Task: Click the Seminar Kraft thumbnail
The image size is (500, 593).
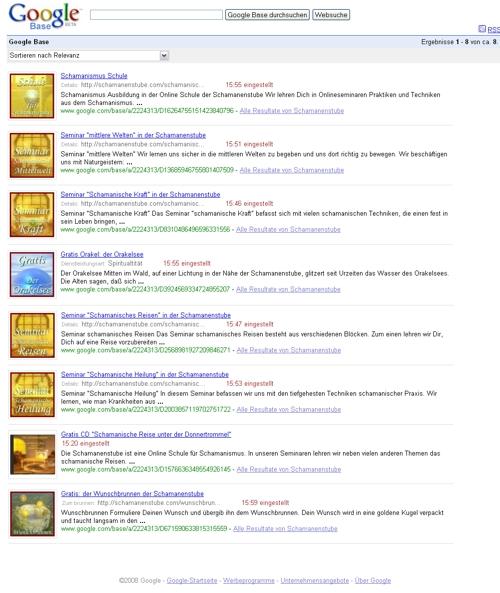Action: tap(32, 214)
